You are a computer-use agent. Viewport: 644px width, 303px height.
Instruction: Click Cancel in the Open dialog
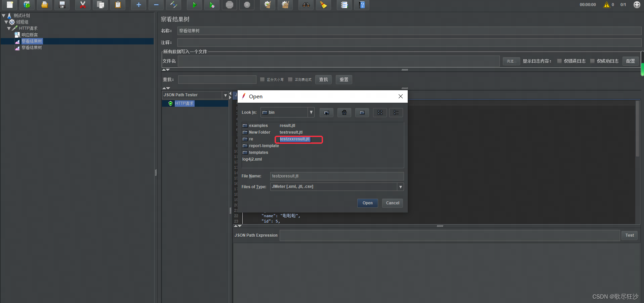coord(393,203)
